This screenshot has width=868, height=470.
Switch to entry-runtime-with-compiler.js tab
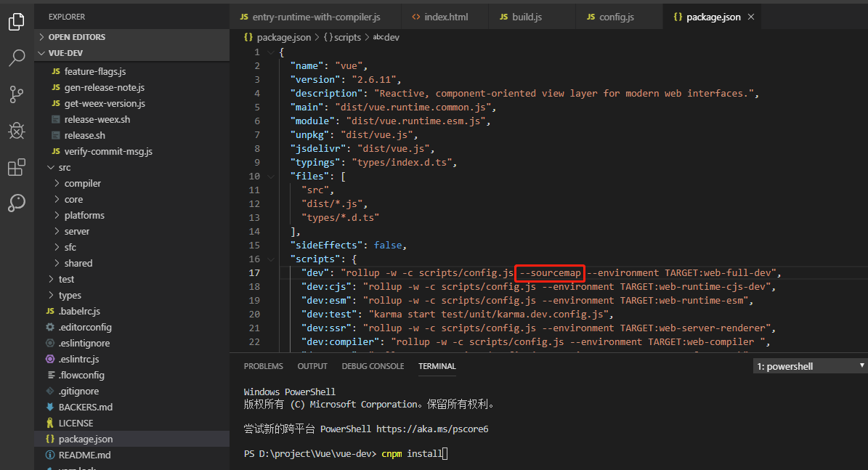(x=315, y=17)
